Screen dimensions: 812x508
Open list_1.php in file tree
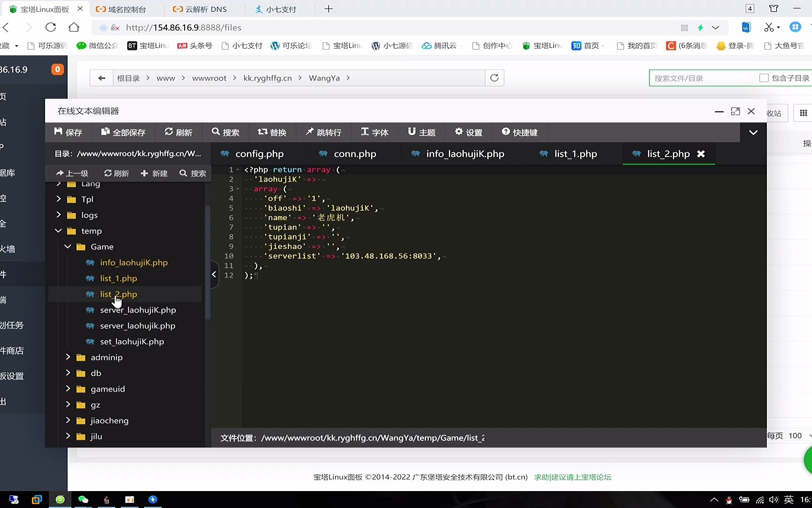[118, 278]
